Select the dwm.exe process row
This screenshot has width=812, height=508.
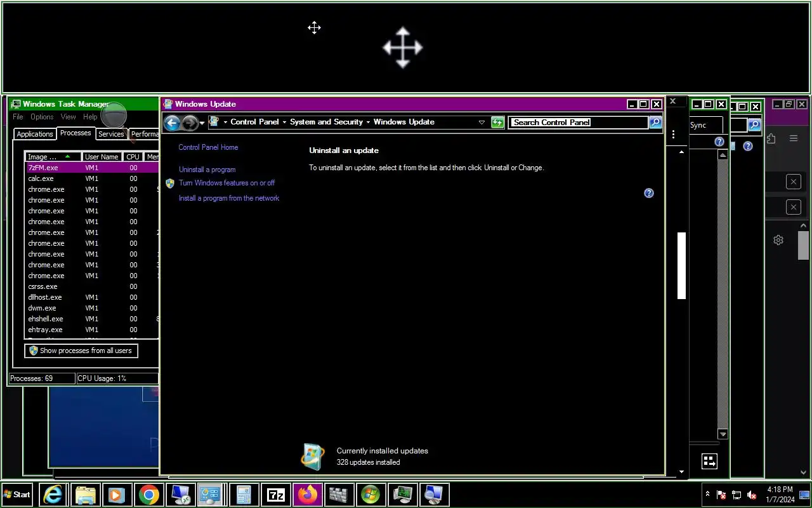click(x=92, y=308)
